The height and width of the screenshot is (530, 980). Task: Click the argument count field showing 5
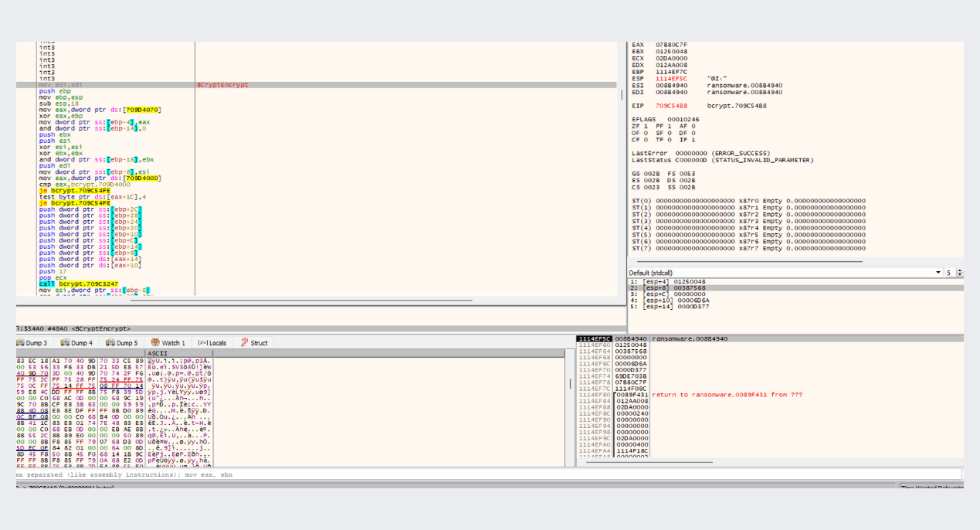pyautogui.click(x=950, y=273)
